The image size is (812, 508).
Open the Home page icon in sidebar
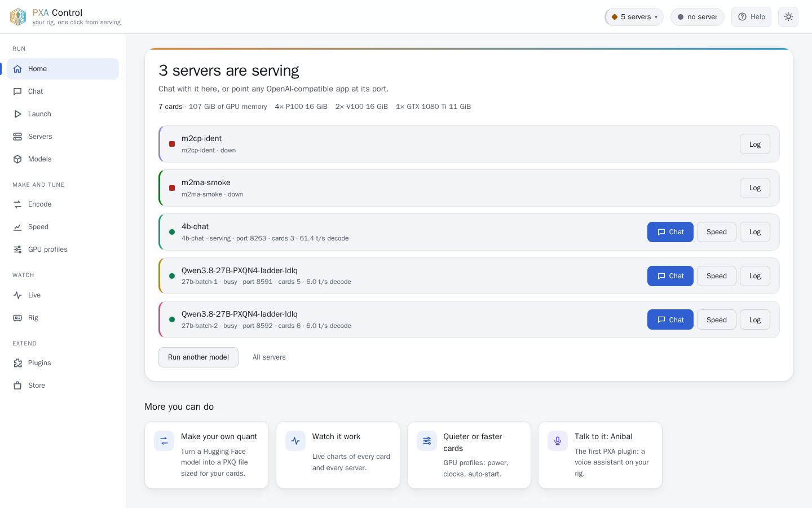click(17, 69)
